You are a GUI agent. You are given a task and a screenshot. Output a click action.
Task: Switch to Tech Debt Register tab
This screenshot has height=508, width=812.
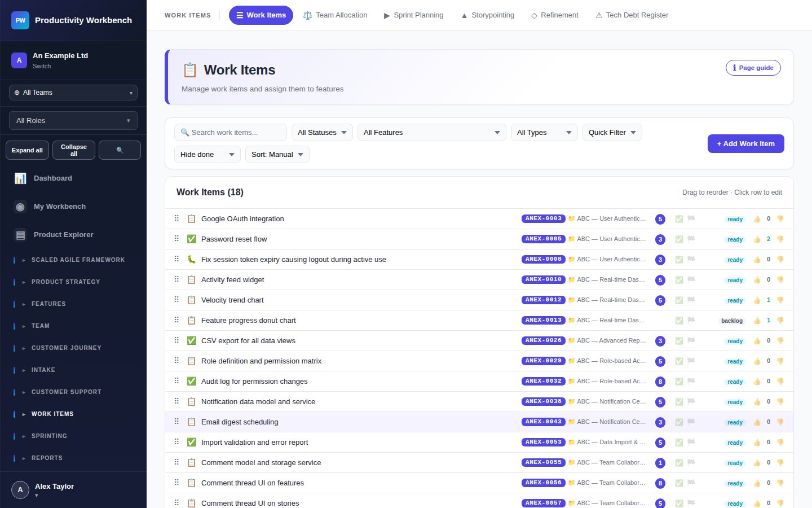632,15
